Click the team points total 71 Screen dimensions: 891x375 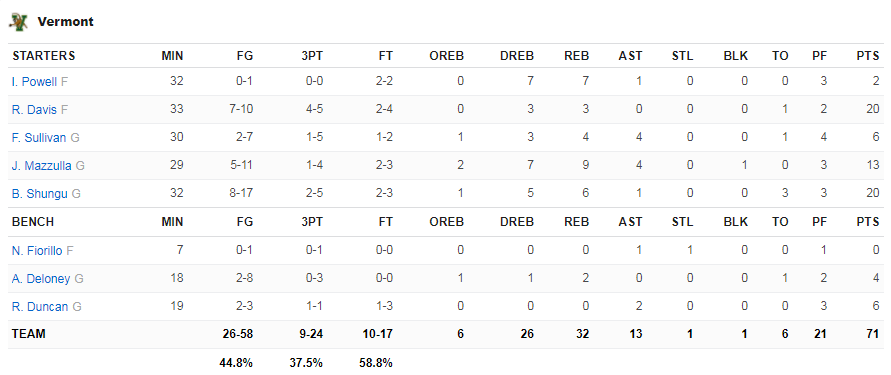(x=873, y=334)
